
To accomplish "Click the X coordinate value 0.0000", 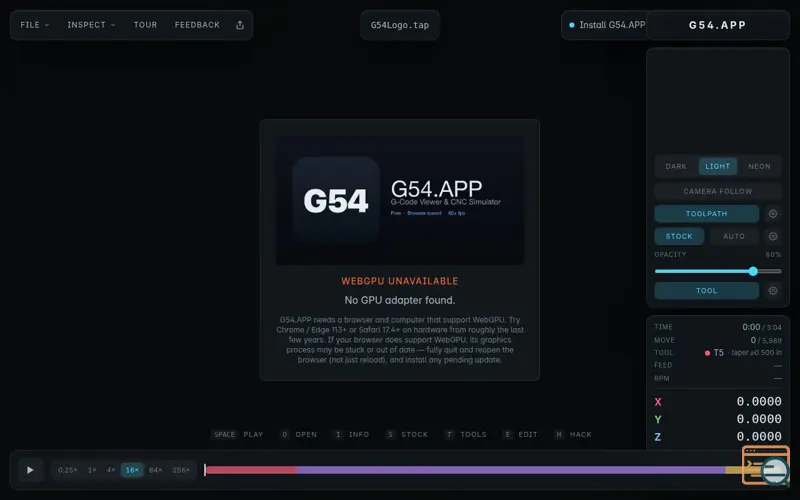I will coord(759,402).
